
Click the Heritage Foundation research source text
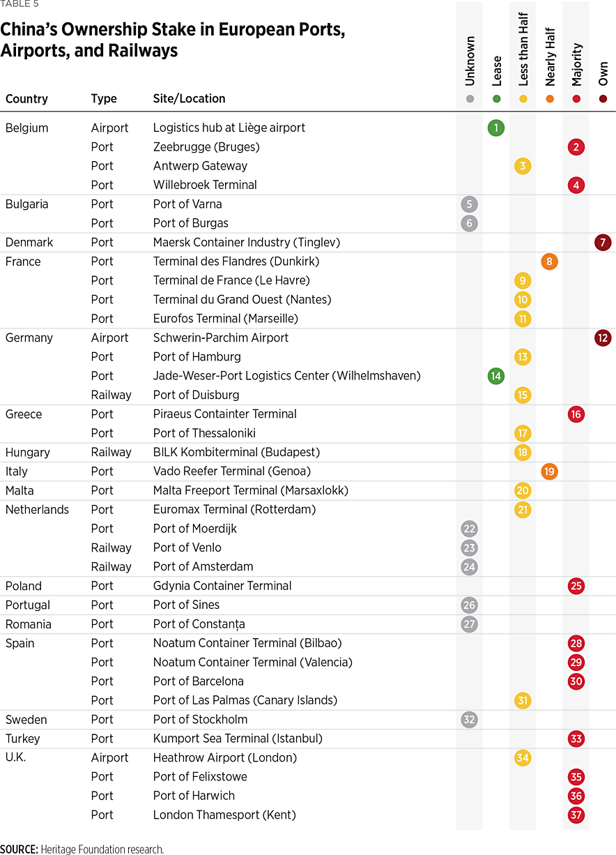[x=102, y=849]
